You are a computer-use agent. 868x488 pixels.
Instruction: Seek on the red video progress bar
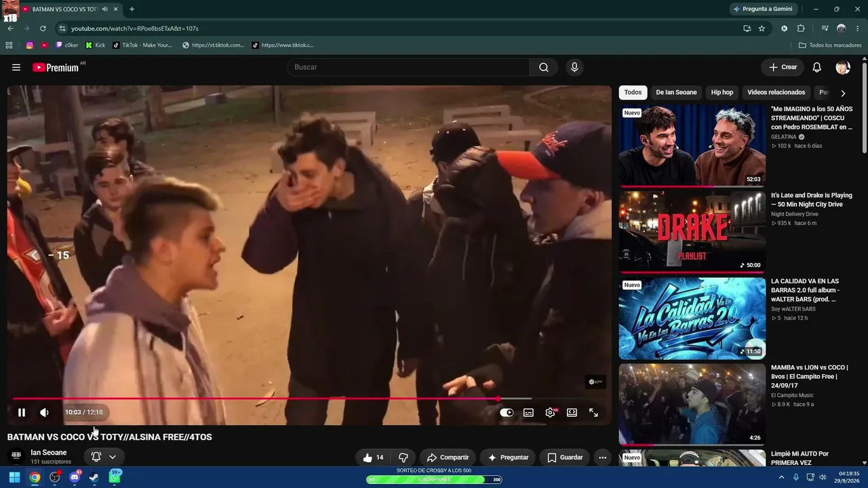(x=309, y=399)
